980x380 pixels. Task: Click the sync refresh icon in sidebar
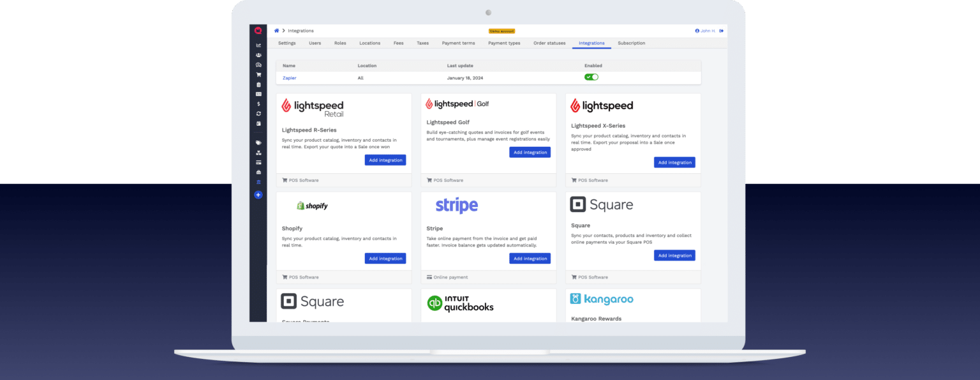pos(258,113)
